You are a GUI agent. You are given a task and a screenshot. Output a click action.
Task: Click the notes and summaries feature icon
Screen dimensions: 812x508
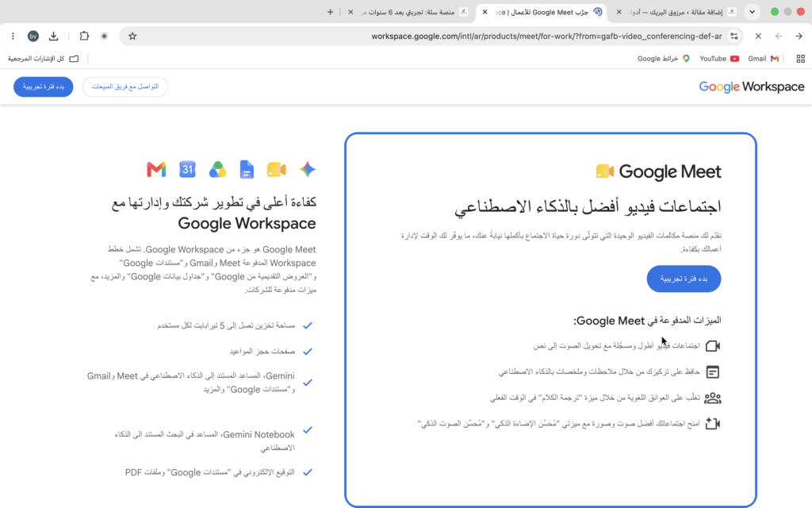click(713, 371)
